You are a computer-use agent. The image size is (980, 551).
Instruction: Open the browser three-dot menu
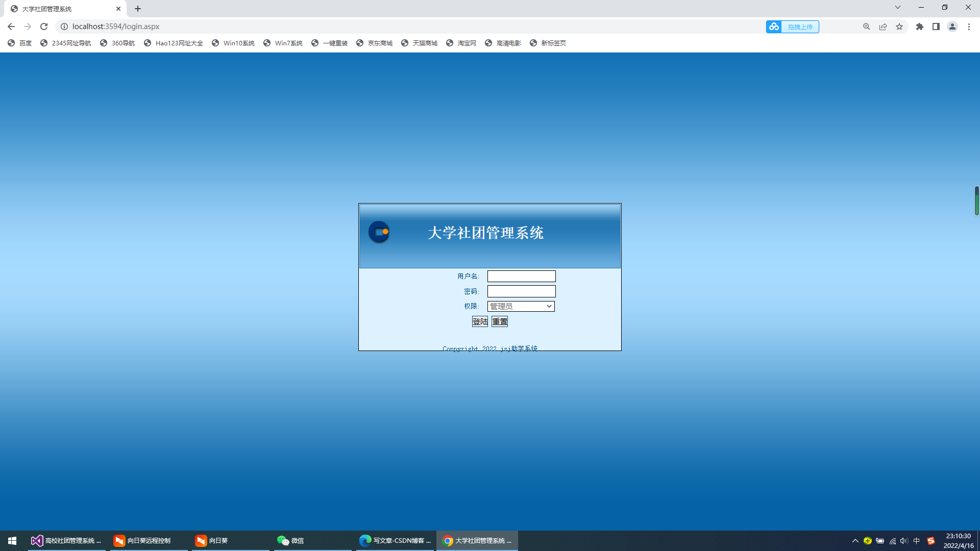(x=969, y=27)
